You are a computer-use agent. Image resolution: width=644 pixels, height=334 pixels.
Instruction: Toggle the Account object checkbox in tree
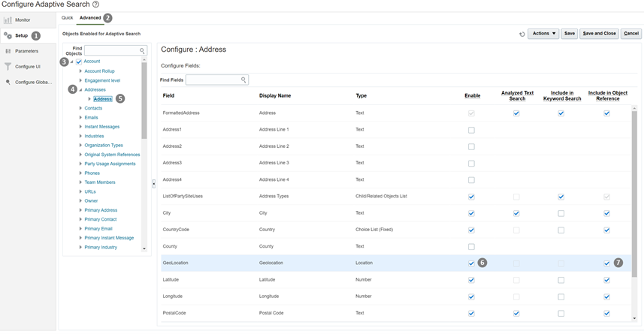pos(79,62)
